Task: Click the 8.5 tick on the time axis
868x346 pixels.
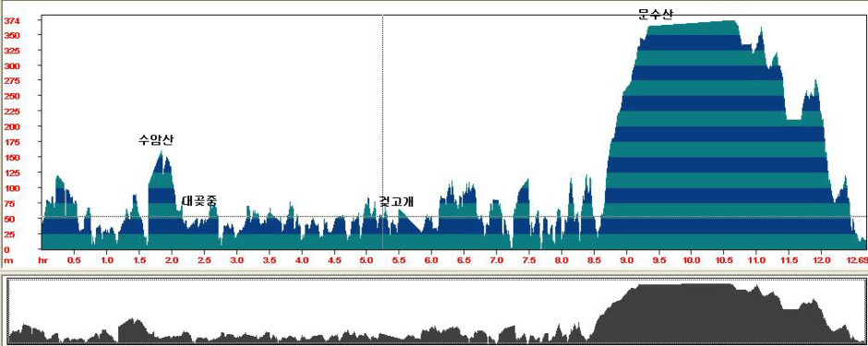Action: click(x=594, y=259)
